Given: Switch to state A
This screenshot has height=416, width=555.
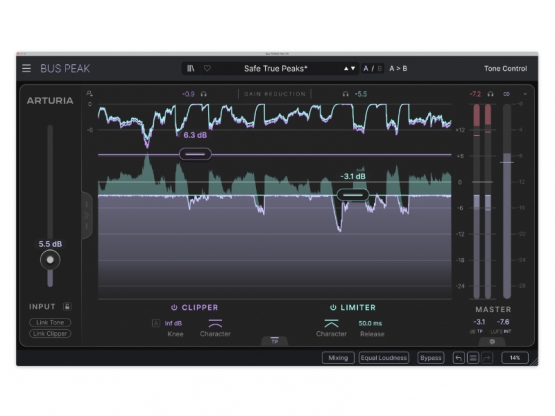Looking at the screenshot, I should pos(366,69).
